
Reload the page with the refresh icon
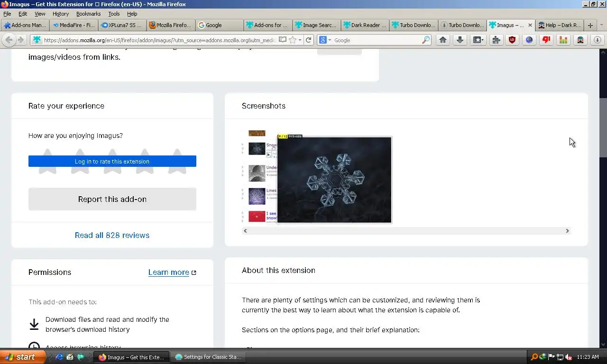pos(309,40)
